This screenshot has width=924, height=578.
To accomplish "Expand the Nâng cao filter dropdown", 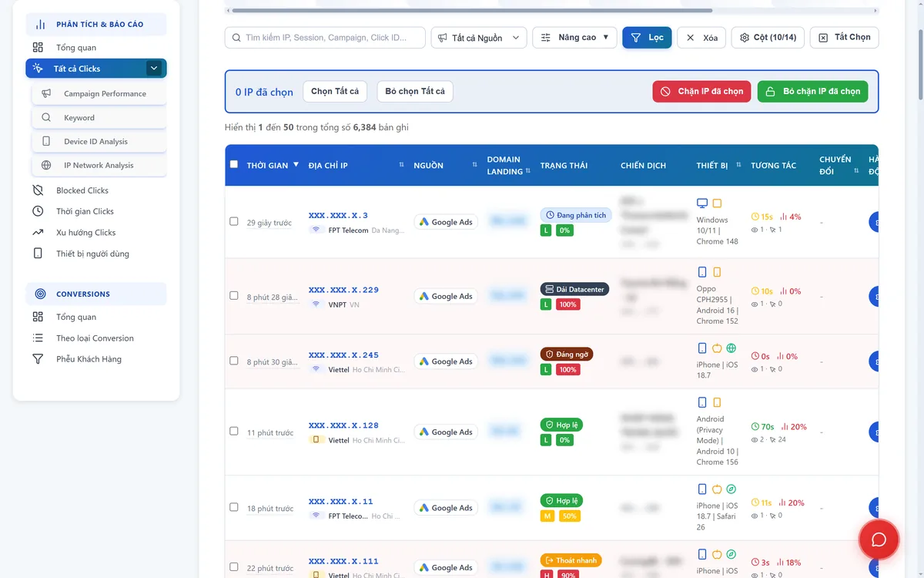I will 575,38.
